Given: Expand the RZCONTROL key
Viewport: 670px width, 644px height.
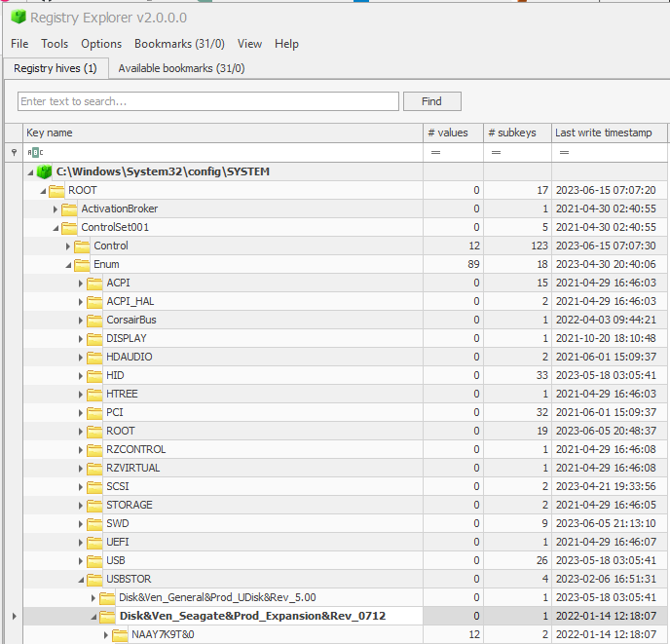Looking at the screenshot, I should [x=80, y=450].
